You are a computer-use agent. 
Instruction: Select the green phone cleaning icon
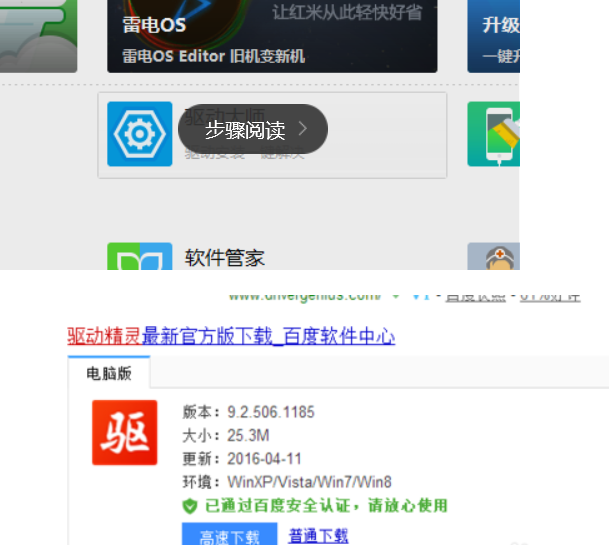493,134
